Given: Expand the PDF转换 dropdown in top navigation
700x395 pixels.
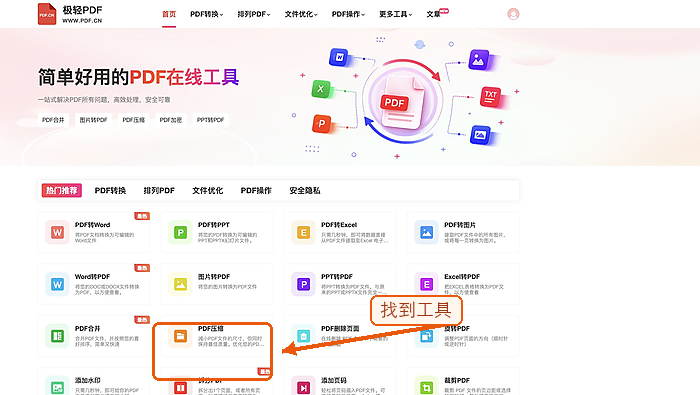Looking at the screenshot, I should (x=207, y=14).
